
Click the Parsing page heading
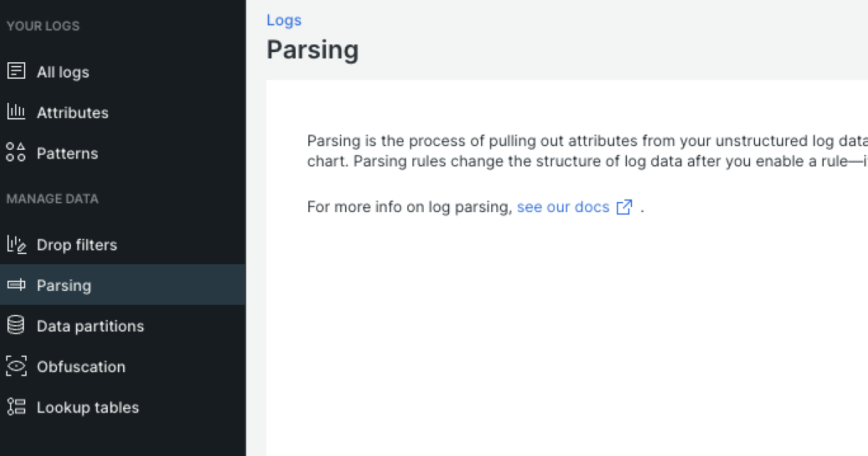coord(312,49)
